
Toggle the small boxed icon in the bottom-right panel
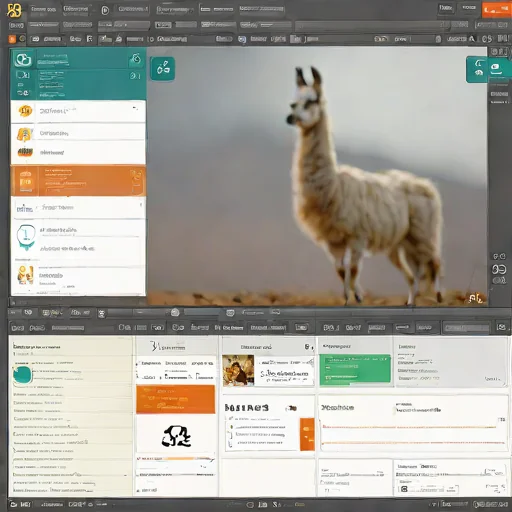404,489
